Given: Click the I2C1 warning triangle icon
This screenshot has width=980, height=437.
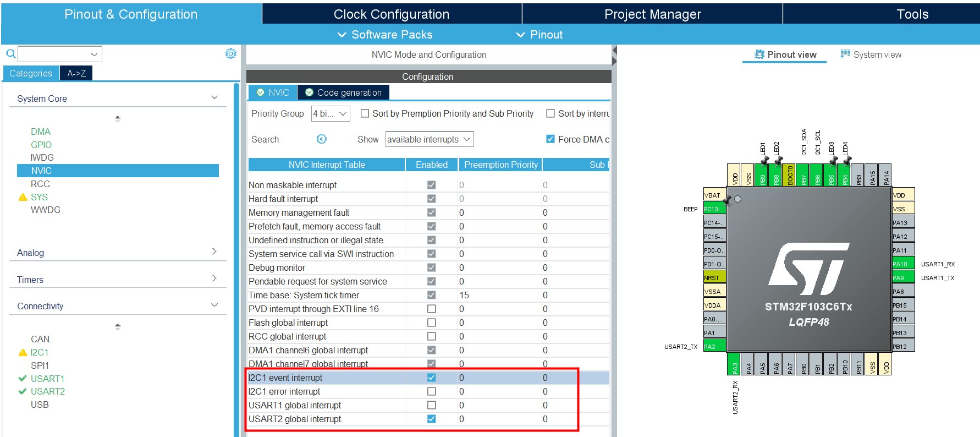Looking at the screenshot, I should [x=23, y=352].
